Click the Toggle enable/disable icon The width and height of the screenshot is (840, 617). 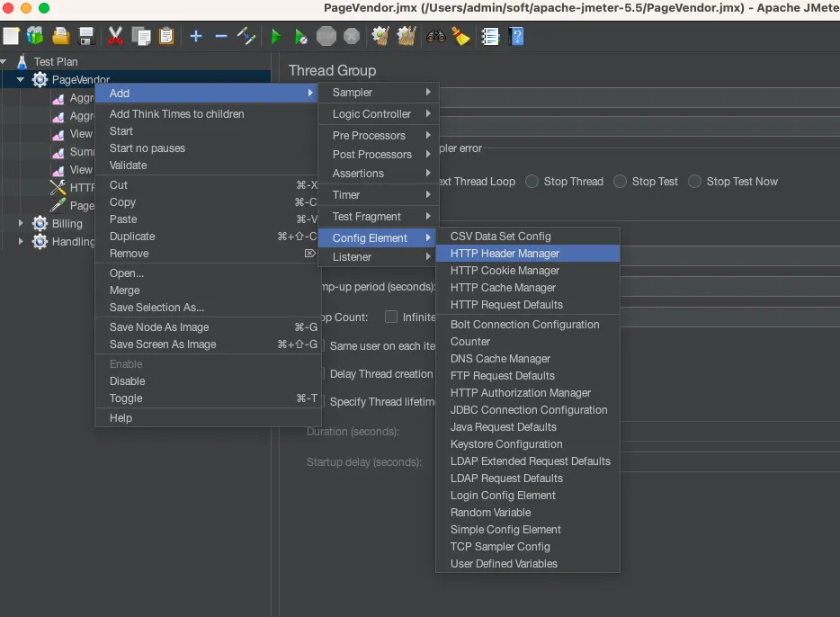tap(246, 36)
